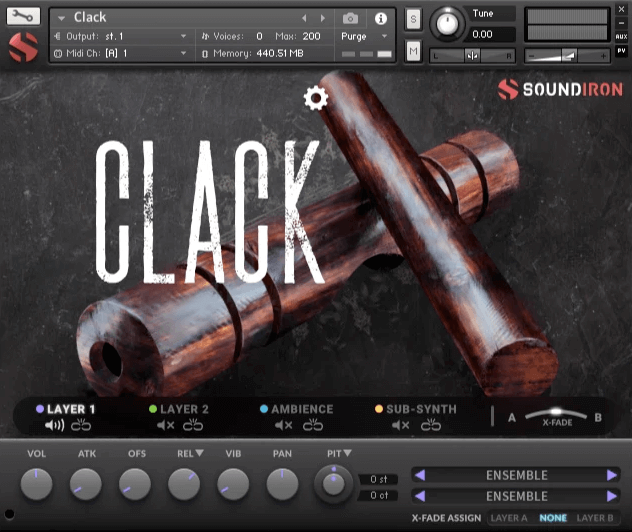Image resolution: width=632 pixels, height=532 pixels.
Task: Click the Sub-Synth link icon
Action: (430, 425)
